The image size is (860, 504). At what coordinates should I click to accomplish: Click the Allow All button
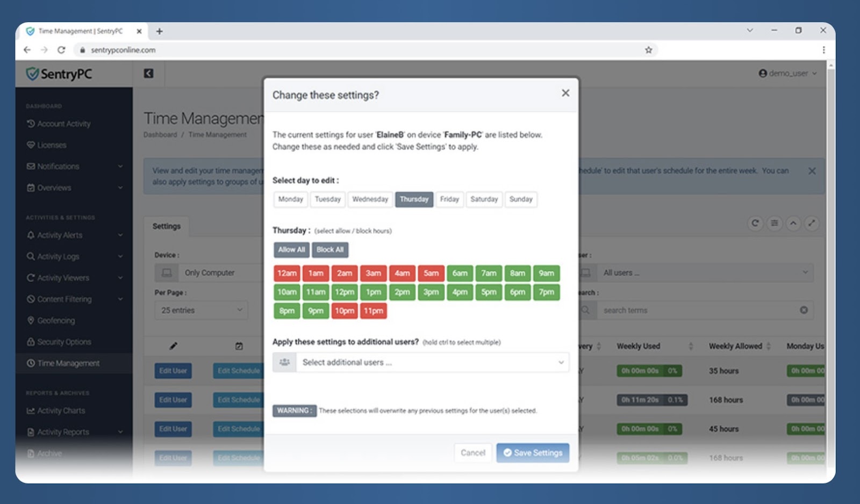291,250
